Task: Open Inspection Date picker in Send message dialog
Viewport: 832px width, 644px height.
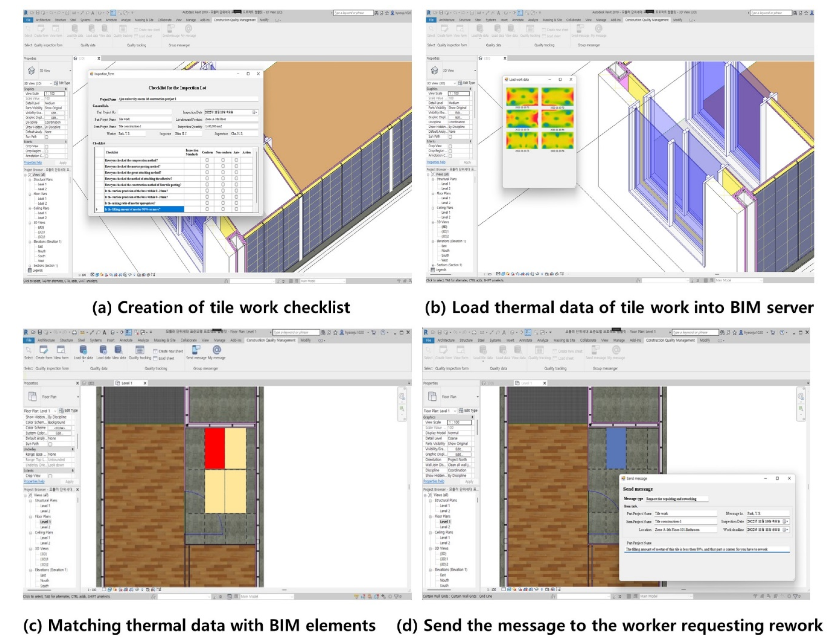Action: [785, 521]
